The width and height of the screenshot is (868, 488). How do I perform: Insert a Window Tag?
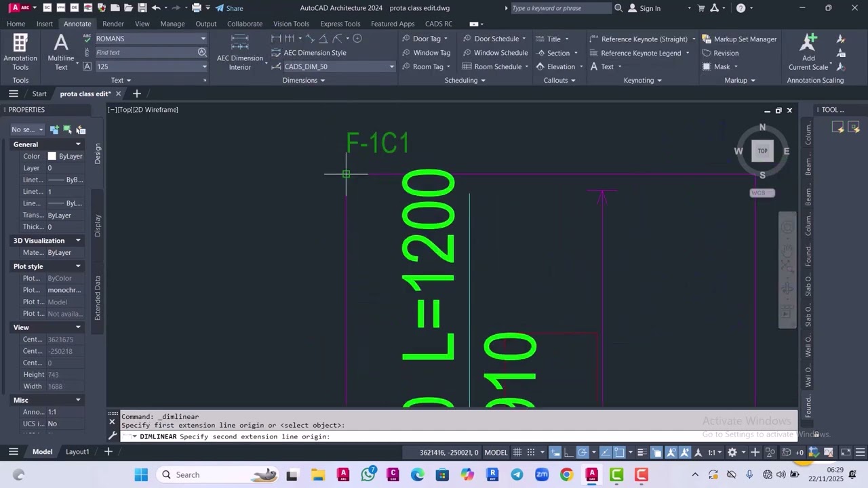tap(426, 53)
